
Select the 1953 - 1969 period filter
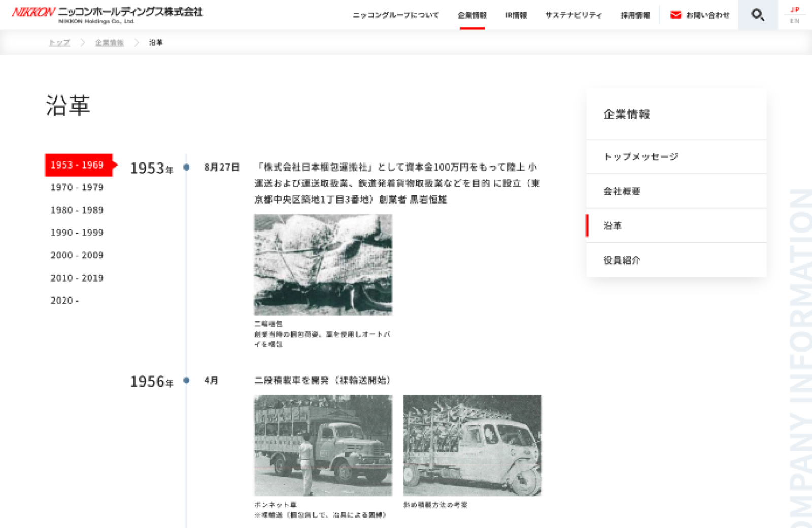point(76,164)
